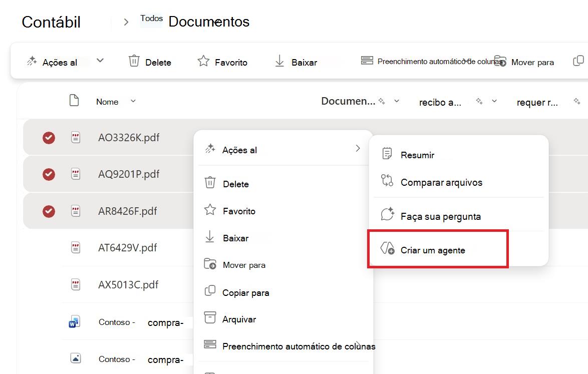588x374 pixels.
Task: Click the Baixar download icon in toolbar
Action: pos(279,61)
